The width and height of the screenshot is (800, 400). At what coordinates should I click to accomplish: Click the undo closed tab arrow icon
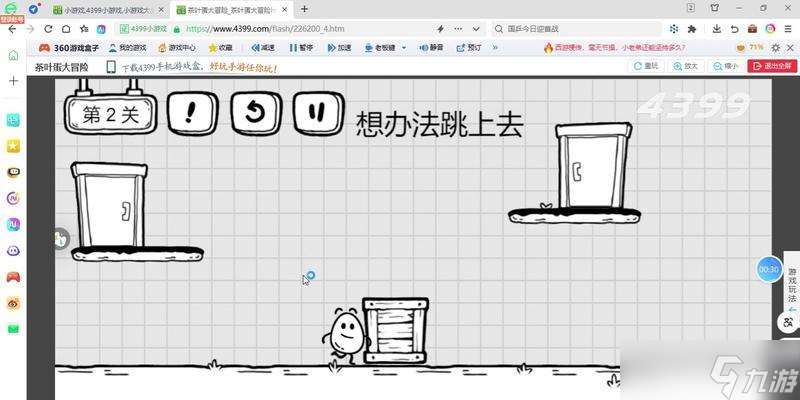pos(735,29)
